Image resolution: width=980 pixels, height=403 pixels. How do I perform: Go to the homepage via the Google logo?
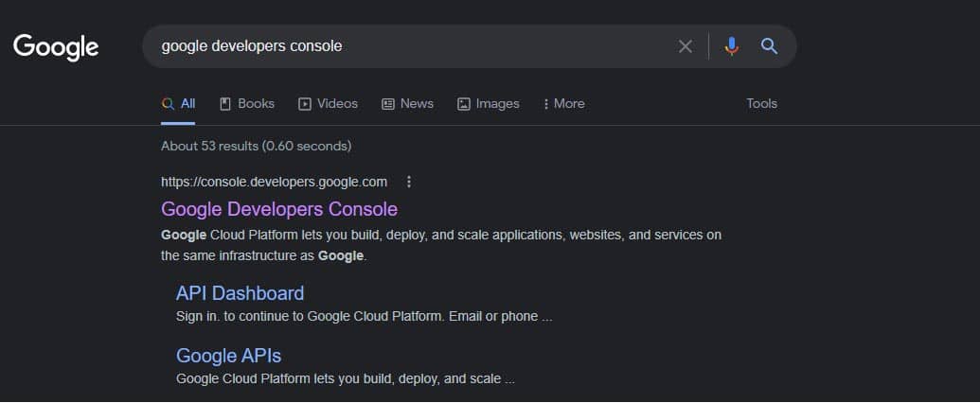click(x=56, y=46)
